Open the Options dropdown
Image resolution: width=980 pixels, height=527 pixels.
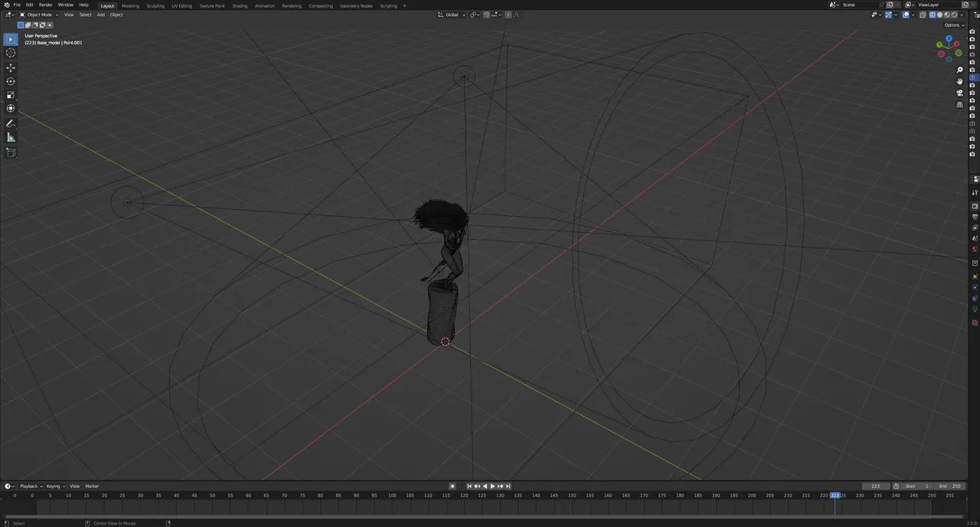click(954, 25)
